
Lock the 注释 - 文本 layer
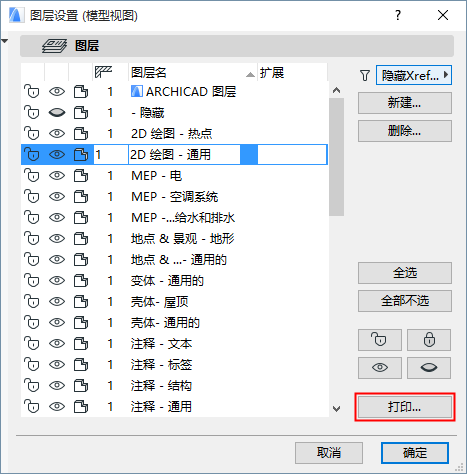pyautogui.click(x=32, y=343)
